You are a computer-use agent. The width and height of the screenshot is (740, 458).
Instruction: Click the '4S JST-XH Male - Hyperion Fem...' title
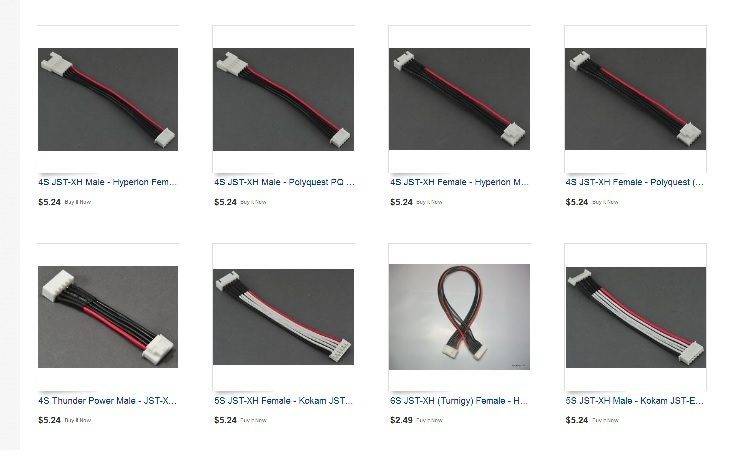pos(108,182)
